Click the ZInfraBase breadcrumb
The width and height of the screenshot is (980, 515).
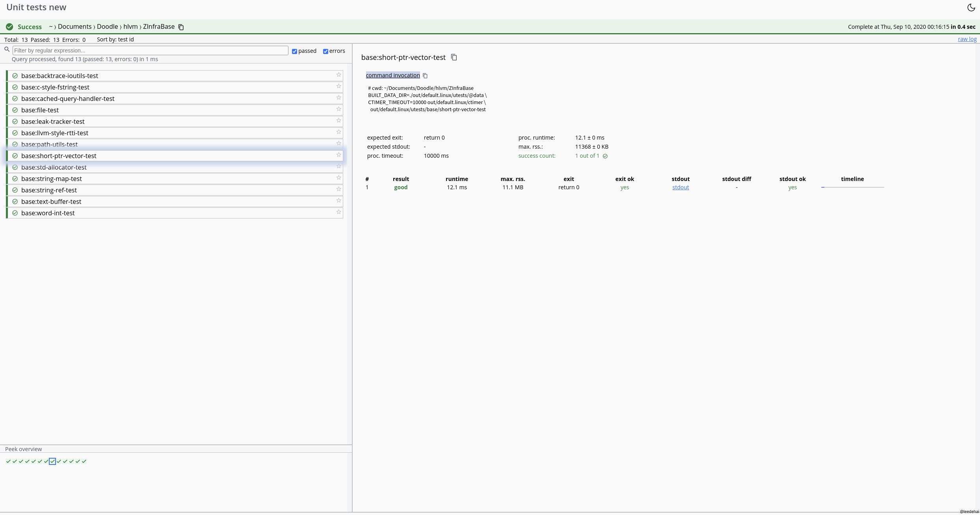pyautogui.click(x=159, y=26)
